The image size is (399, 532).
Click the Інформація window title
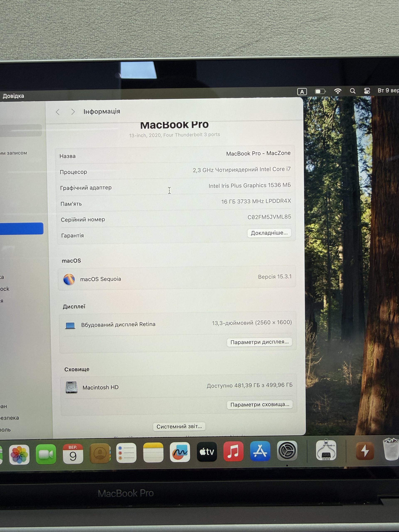(x=102, y=111)
